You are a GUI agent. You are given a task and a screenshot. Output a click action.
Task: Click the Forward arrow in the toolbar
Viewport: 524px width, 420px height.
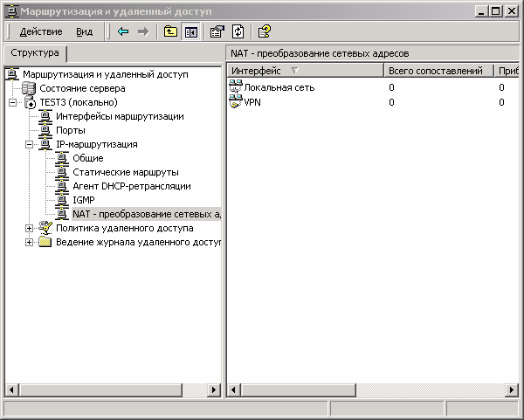tap(143, 31)
